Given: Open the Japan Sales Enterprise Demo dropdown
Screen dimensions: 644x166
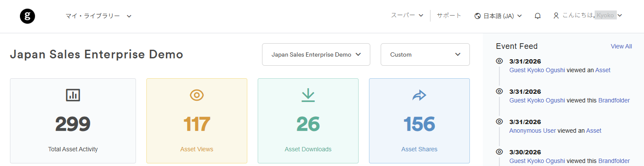Looking at the screenshot, I should pos(316,54).
